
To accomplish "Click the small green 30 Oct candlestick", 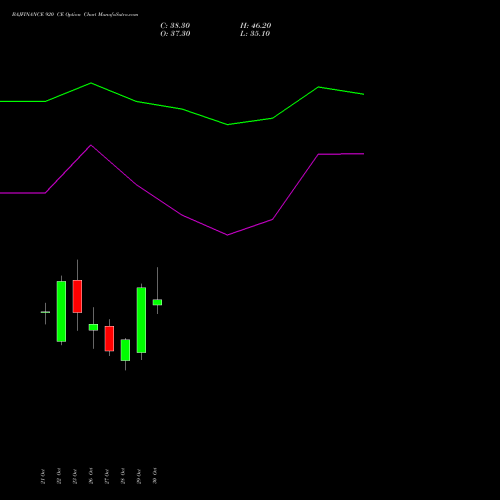I will point(157,302).
